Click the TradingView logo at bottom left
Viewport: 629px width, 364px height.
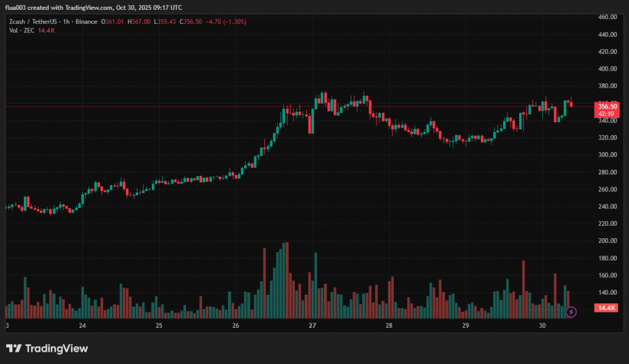(47, 349)
